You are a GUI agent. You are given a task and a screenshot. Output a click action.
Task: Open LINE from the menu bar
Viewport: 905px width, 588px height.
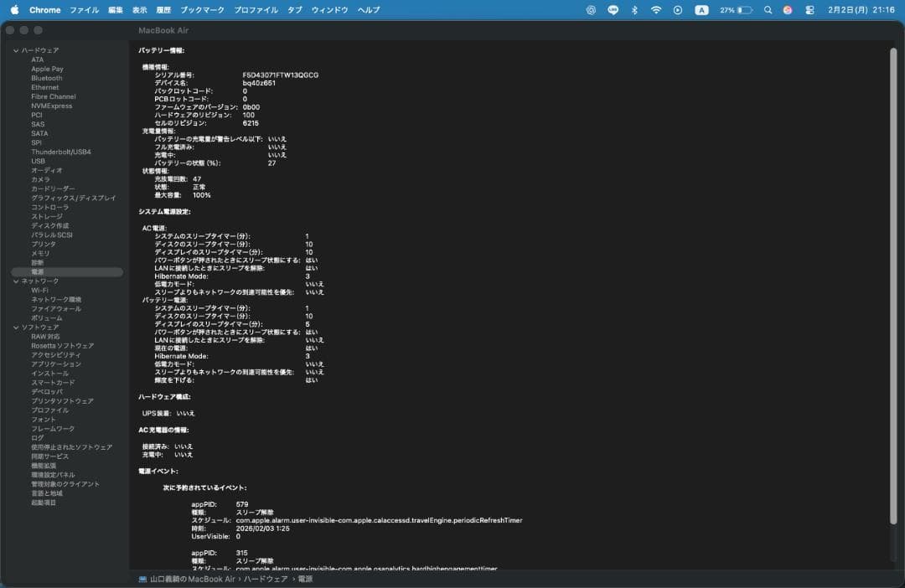[613, 10]
